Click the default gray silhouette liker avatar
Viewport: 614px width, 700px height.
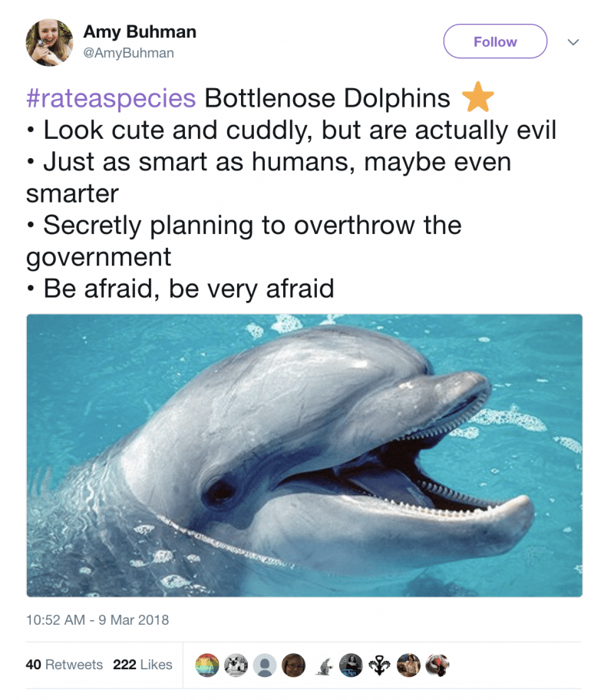click(265, 665)
